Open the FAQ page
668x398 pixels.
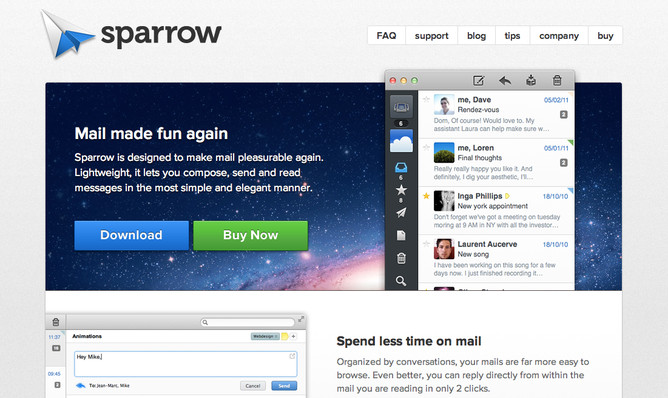(x=386, y=35)
